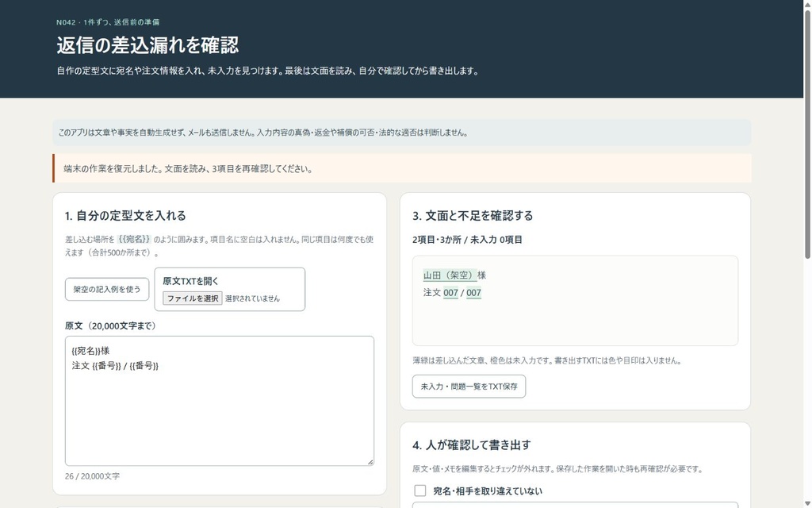Click the page vertical scrollbar thumb

click(x=807, y=133)
